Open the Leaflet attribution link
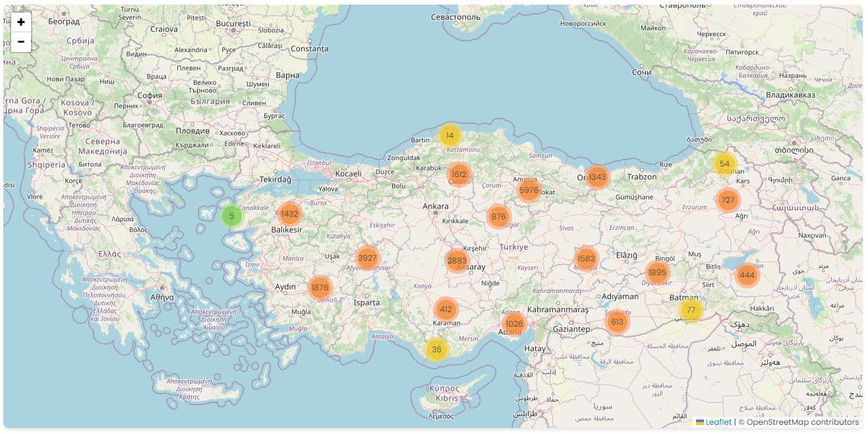868x434 pixels. (719, 421)
